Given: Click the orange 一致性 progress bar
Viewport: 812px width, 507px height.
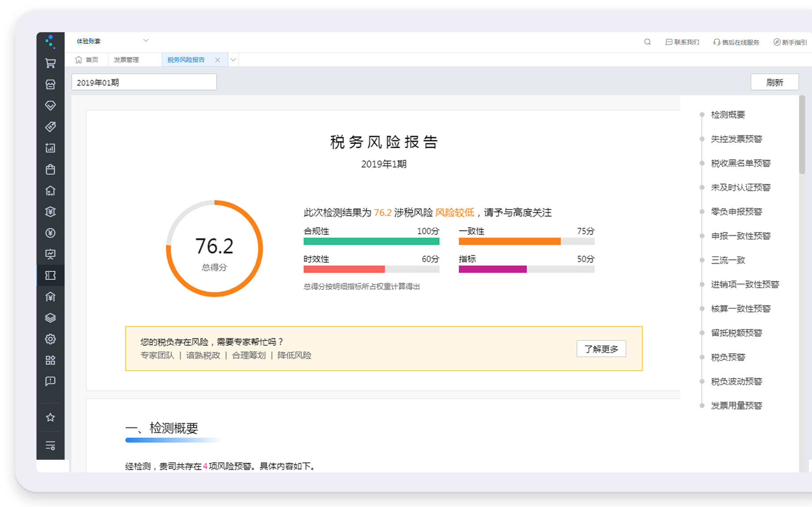Looking at the screenshot, I should point(526,241).
